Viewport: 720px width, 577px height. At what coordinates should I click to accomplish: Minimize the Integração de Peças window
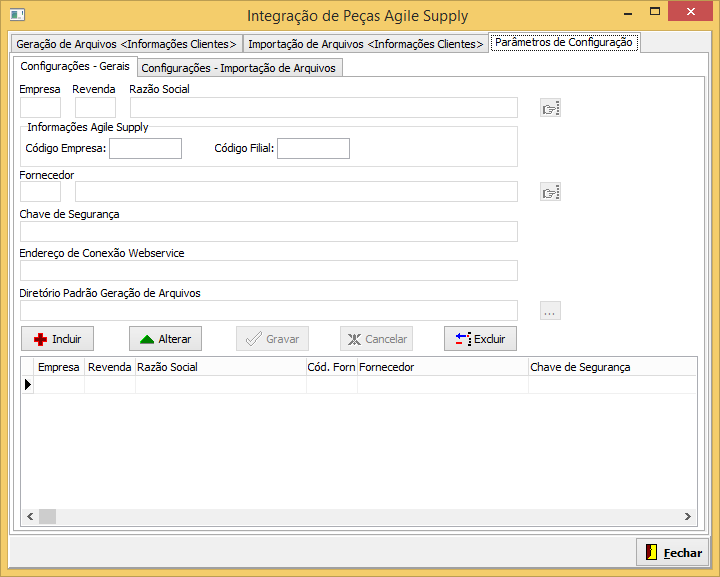628,13
